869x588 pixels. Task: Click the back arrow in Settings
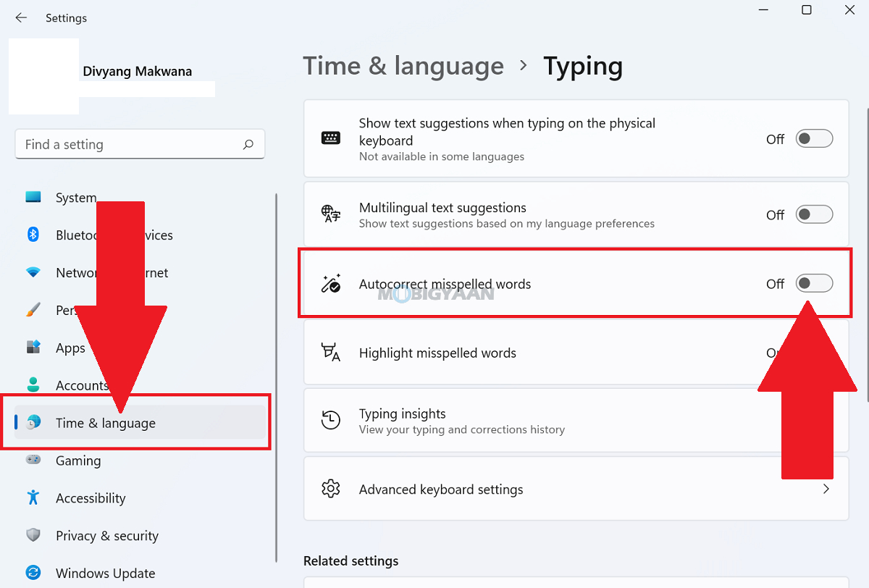pyautogui.click(x=20, y=17)
